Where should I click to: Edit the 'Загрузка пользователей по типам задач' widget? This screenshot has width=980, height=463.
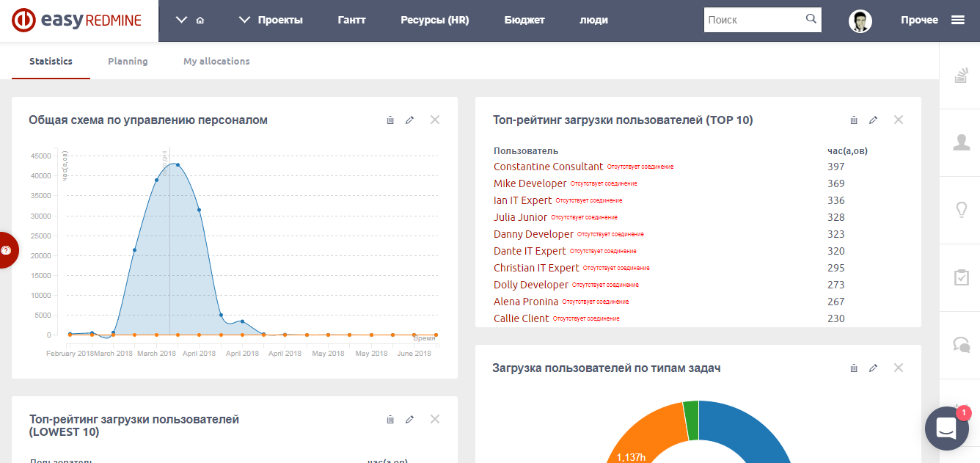click(x=873, y=368)
